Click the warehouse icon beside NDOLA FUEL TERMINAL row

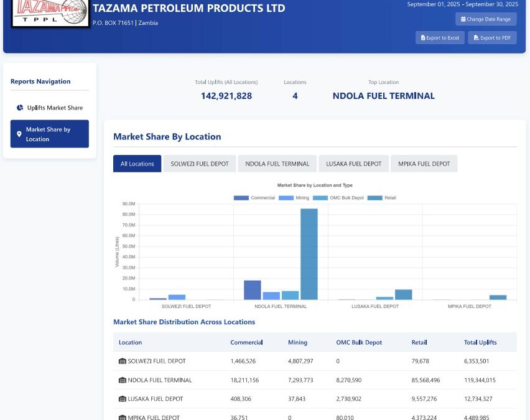tap(122, 380)
